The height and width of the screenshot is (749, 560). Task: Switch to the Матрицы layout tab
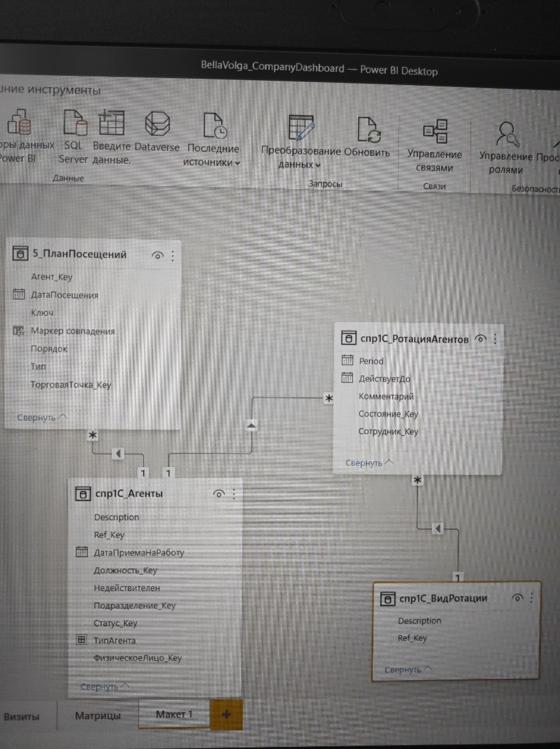coord(98,716)
